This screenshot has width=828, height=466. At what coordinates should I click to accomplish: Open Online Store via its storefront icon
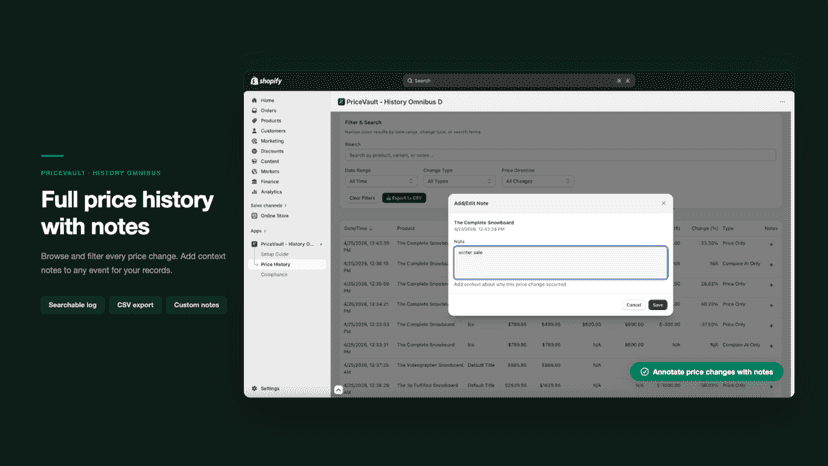pos(255,216)
